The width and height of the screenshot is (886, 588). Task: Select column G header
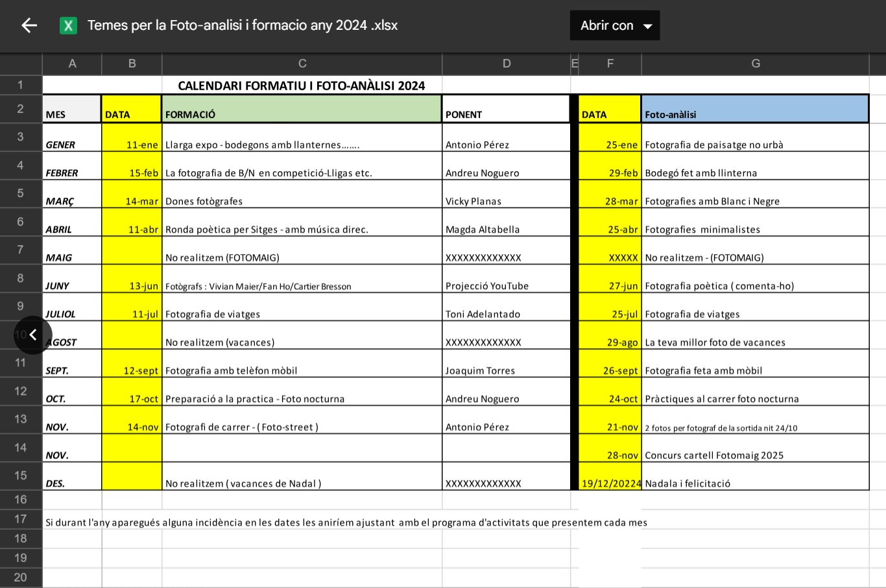[x=756, y=64]
